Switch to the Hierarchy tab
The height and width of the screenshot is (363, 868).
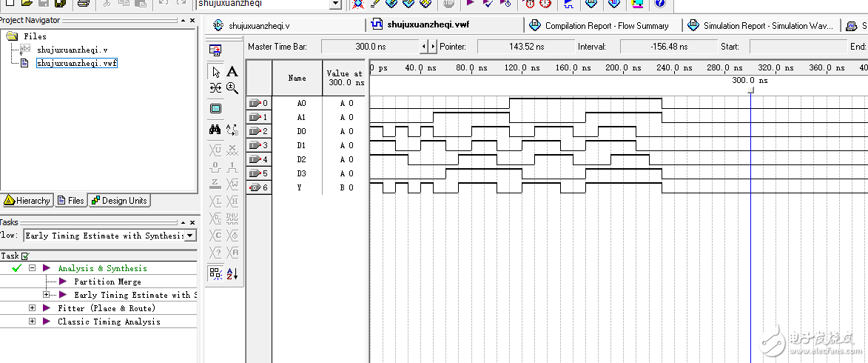coord(28,201)
